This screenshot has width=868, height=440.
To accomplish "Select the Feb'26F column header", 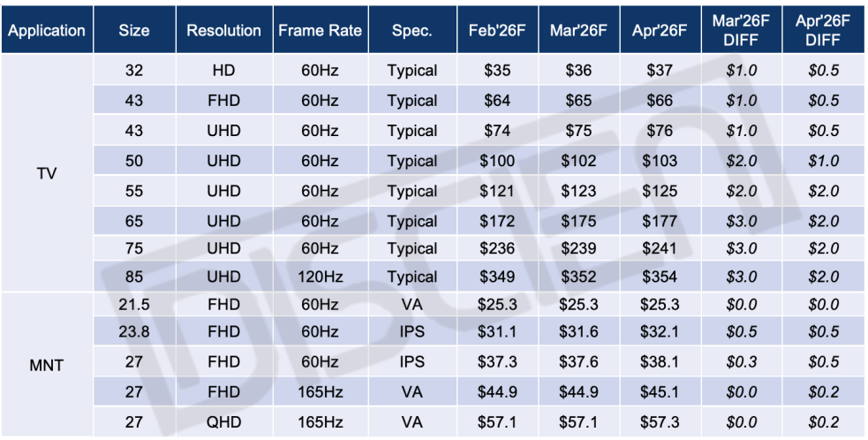I will click(496, 30).
